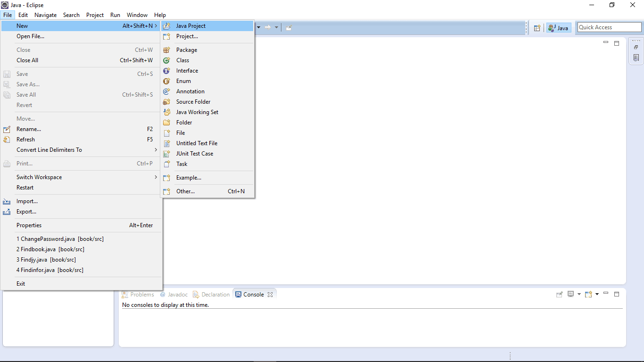Click the Open Console icon

coord(588,294)
